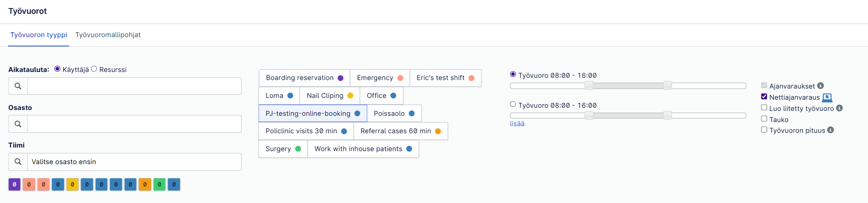Open the Työvuoromallipohjat tab
This screenshot has height=203, width=868.
pos(108,35)
